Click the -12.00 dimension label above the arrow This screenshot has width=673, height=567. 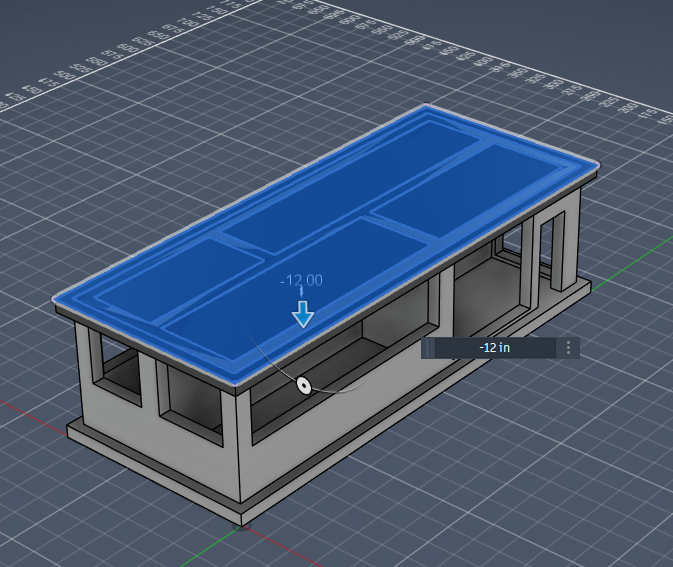pyautogui.click(x=301, y=280)
